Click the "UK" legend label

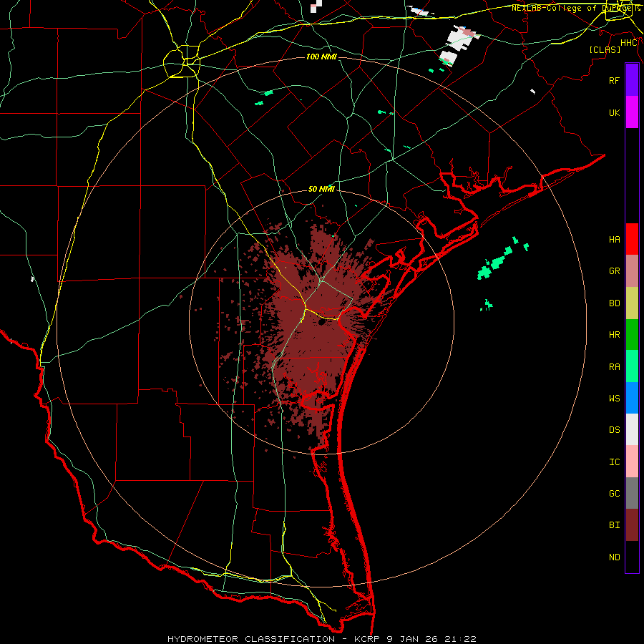coord(614,112)
